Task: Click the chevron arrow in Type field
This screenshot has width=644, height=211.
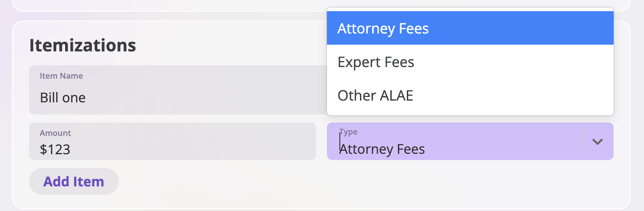Action: point(597,141)
